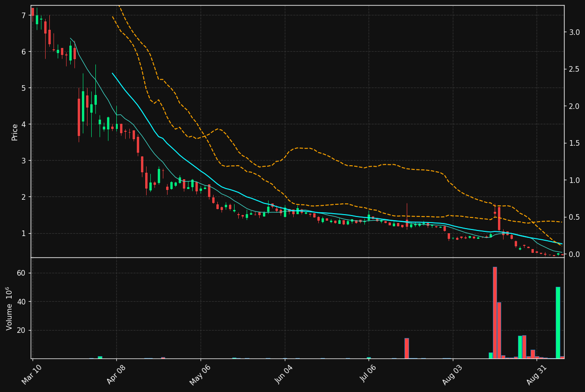
Task: Click right axis tick label 1.0
Action: [574, 180]
